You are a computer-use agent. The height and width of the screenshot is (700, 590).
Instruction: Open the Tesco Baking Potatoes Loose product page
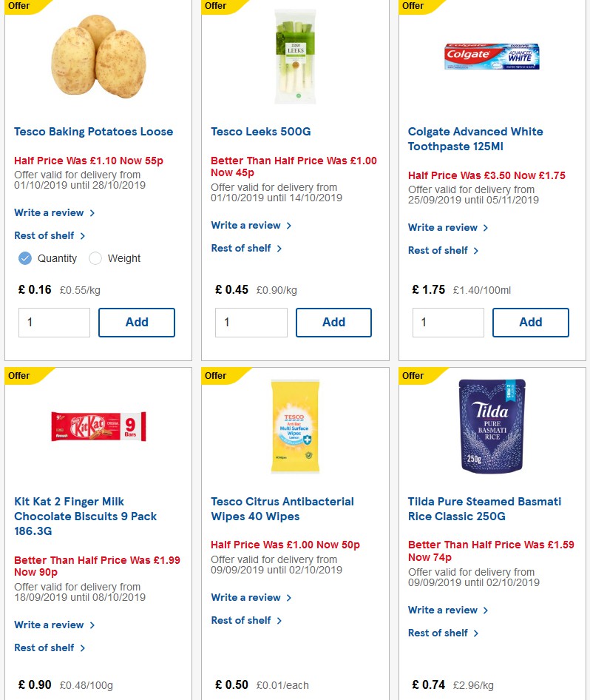(93, 132)
